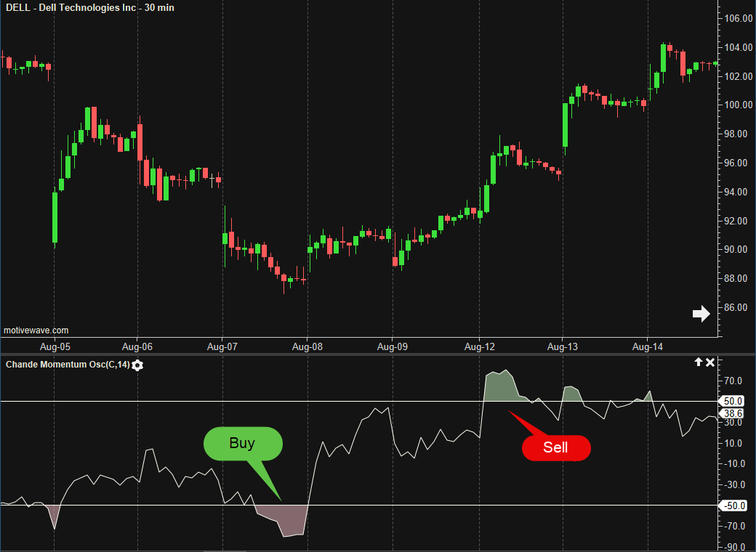
Task: Click the white arrow to jump to latest bar
Action: pos(701,314)
